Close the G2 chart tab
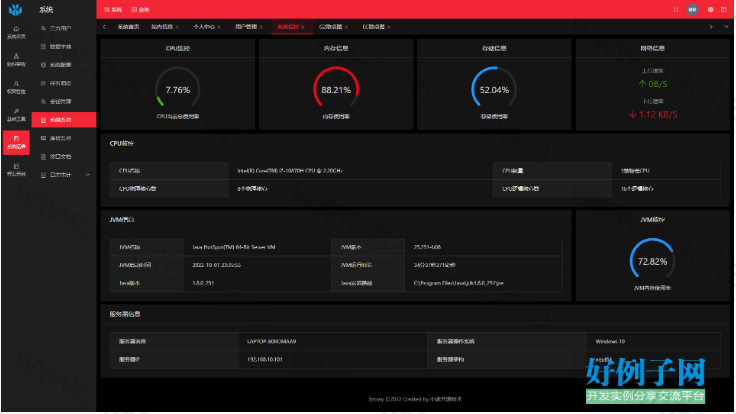The height and width of the screenshot is (414, 736). point(346,27)
